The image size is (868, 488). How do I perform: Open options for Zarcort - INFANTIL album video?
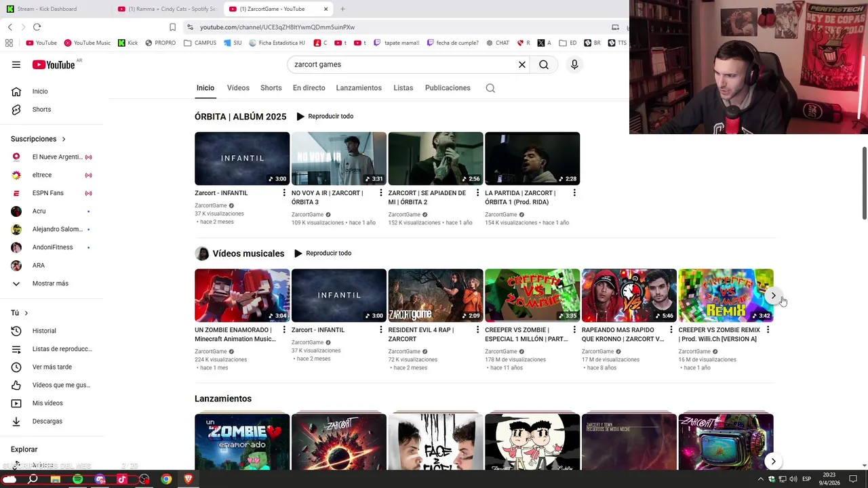click(x=284, y=193)
